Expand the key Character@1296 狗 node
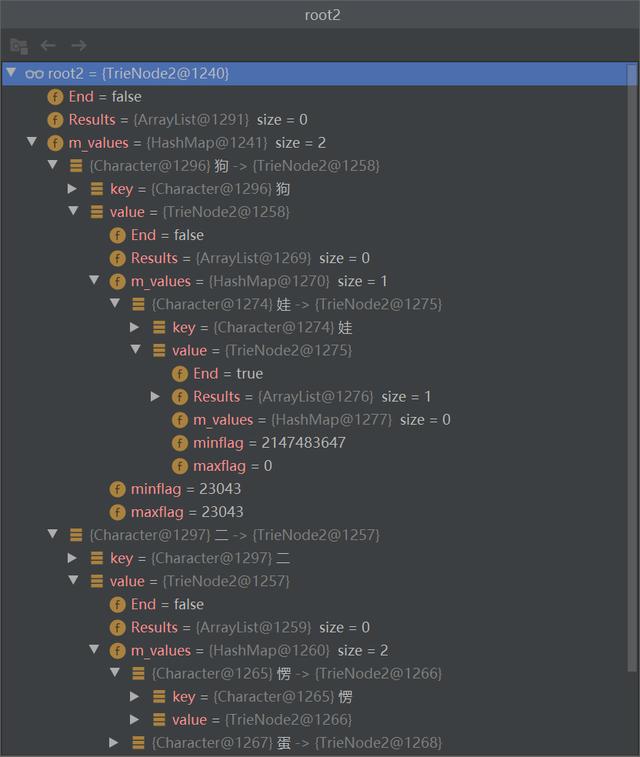640x757 pixels. [72, 189]
